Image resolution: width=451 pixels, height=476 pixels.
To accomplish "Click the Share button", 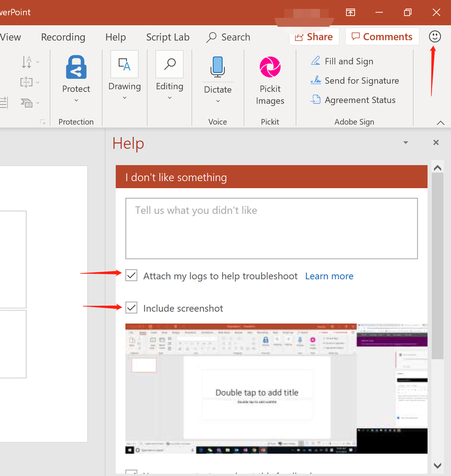I will (x=314, y=37).
